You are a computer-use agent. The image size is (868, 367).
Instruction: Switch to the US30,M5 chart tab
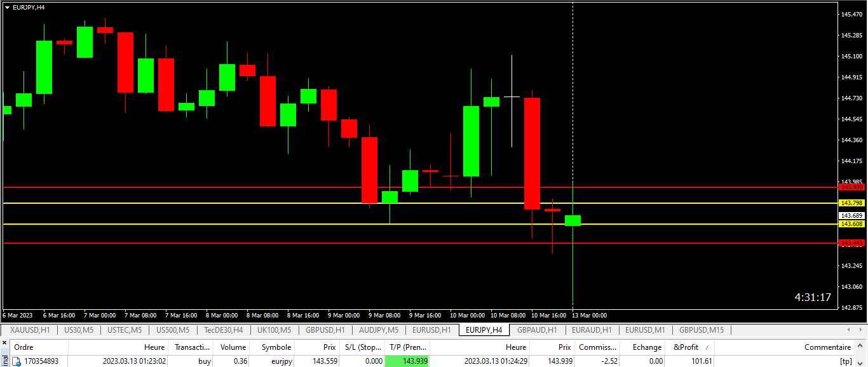click(x=79, y=330)
